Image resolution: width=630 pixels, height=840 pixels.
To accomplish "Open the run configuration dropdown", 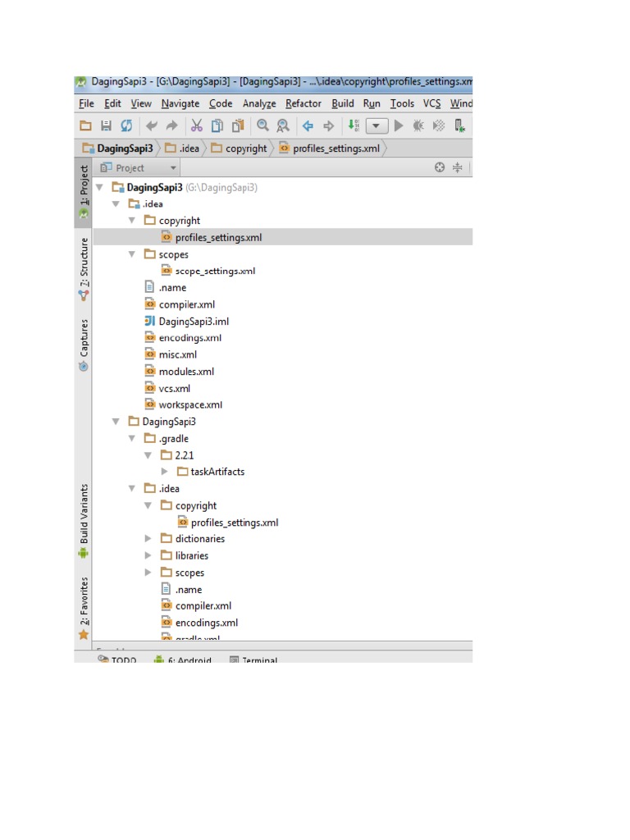I will pyautogui.click(x=377, y=126).
